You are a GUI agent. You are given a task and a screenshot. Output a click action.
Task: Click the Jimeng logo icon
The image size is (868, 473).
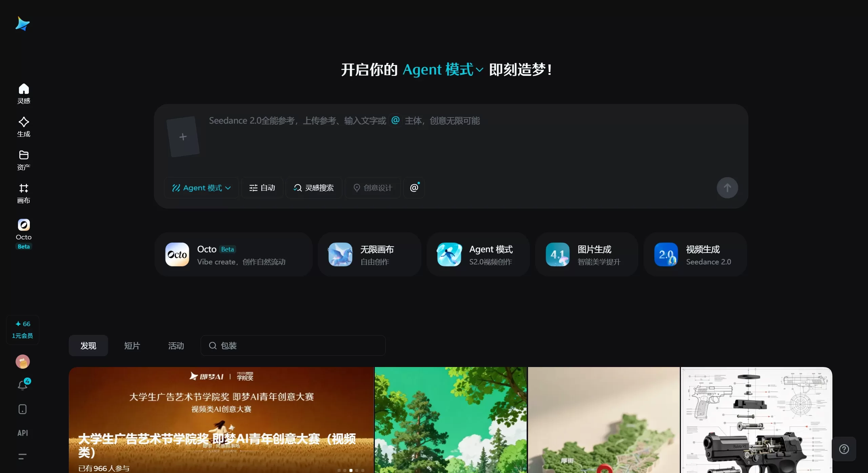(x=23, y=24)
